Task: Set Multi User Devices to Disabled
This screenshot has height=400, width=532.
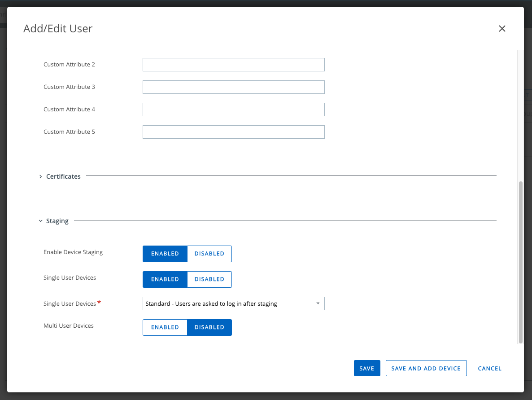Action: point(209,327)
